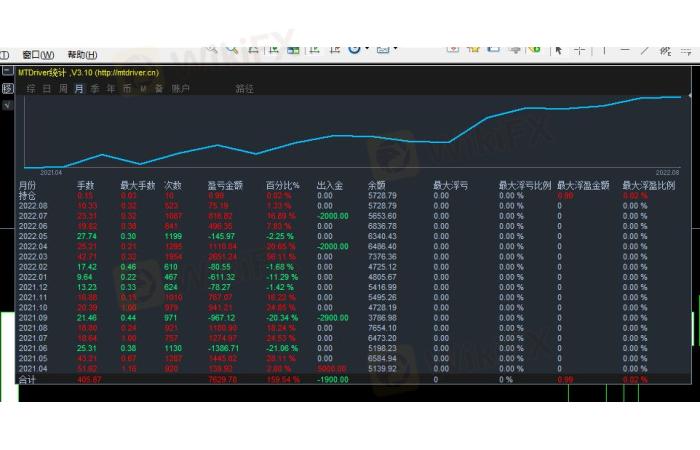The height and width of the screenshot is (450, 700).
Task: Select the 月 monthly statistics tab
Action: point(79,89)
